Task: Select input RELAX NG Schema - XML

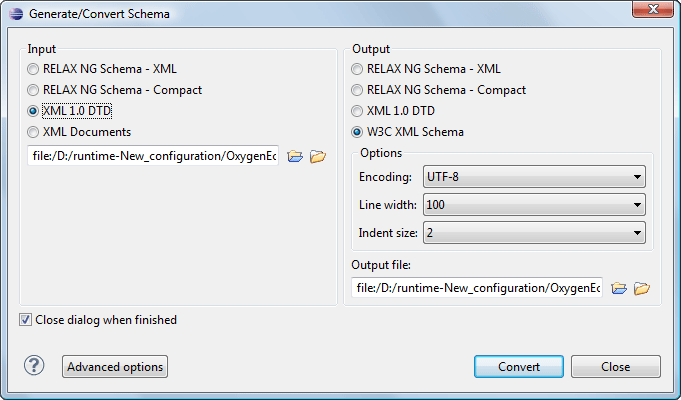Action: [x=35, y=69]
